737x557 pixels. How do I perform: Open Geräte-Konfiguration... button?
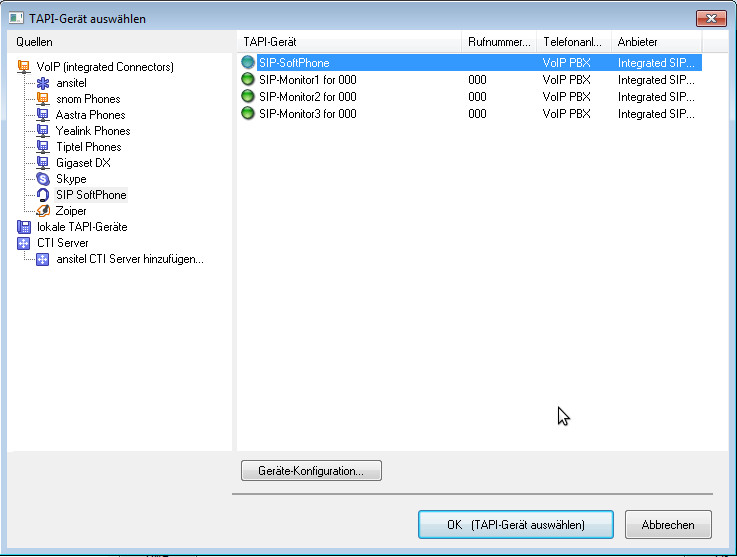(x=311, y=471)
